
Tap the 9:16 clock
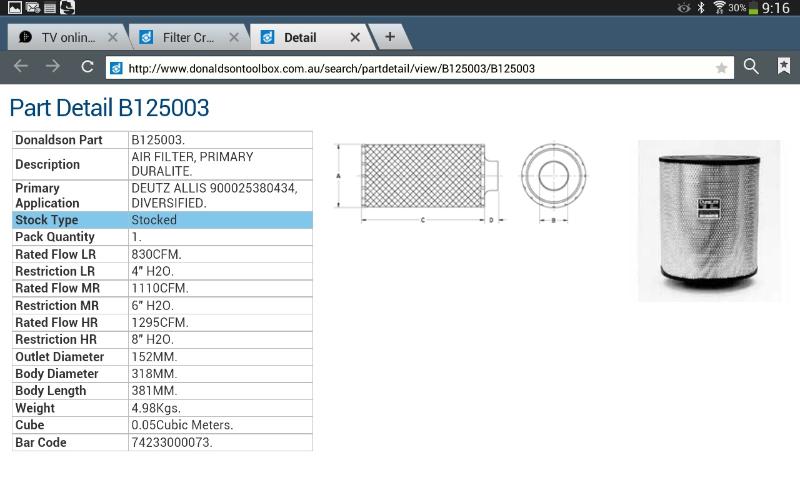(776, 8)
